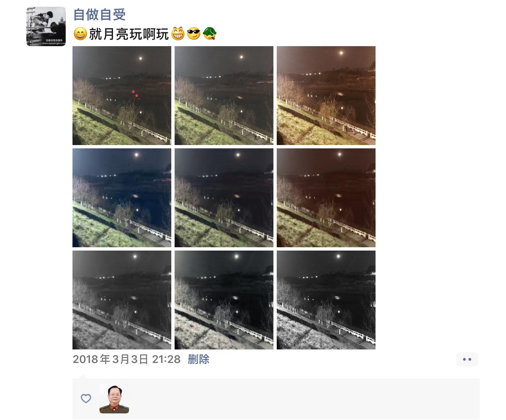Click the soldier-hat smoking emoji in caption
The image size is (506, 420).
click(x=210, y=34)
